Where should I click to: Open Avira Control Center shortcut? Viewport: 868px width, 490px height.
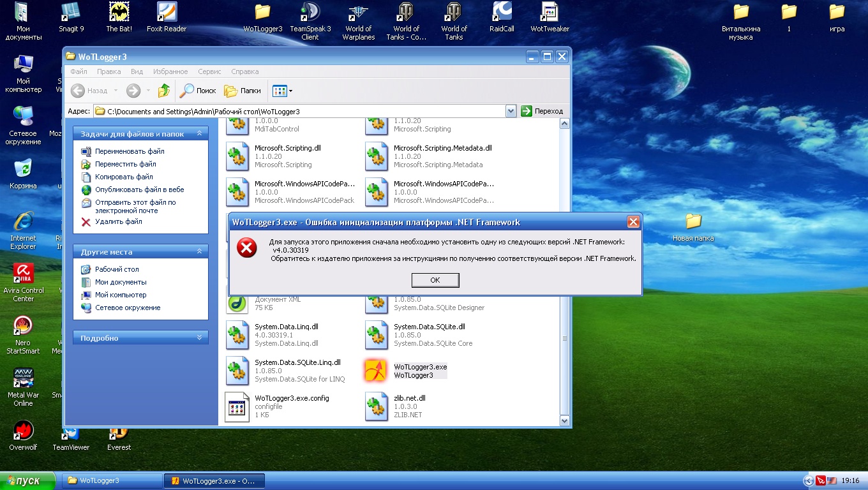coord(24,283)
